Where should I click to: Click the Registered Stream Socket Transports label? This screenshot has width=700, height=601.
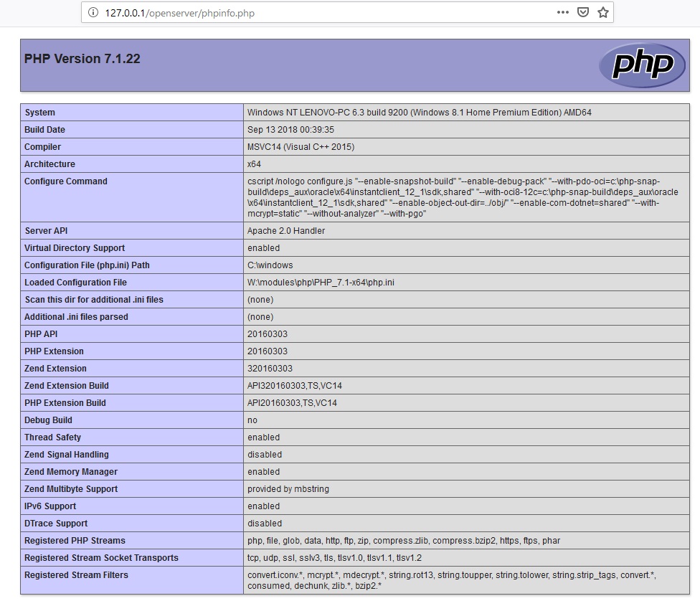[101, 558]
